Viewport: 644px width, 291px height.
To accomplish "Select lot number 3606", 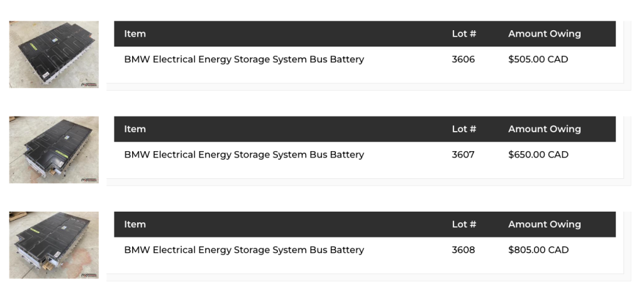I will point(464,59).
